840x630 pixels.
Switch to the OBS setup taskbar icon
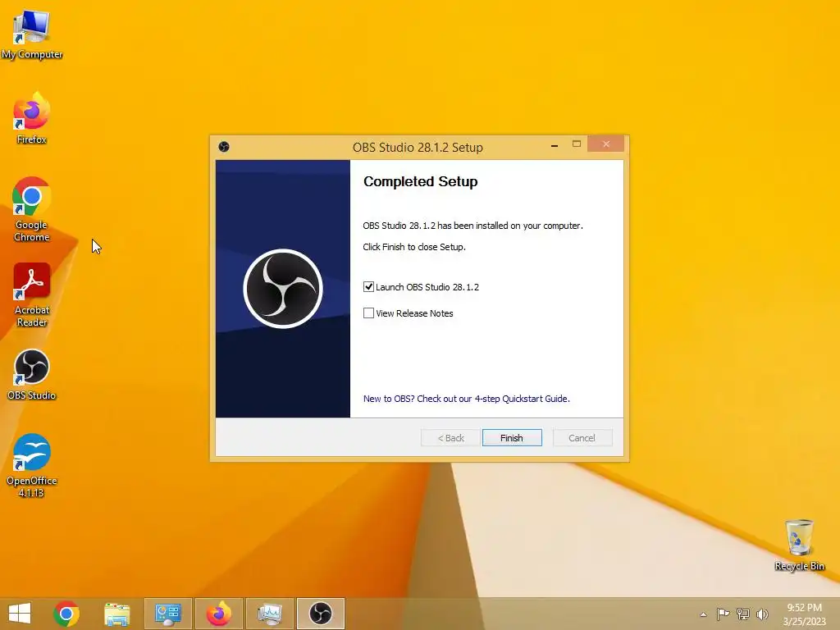321,614
